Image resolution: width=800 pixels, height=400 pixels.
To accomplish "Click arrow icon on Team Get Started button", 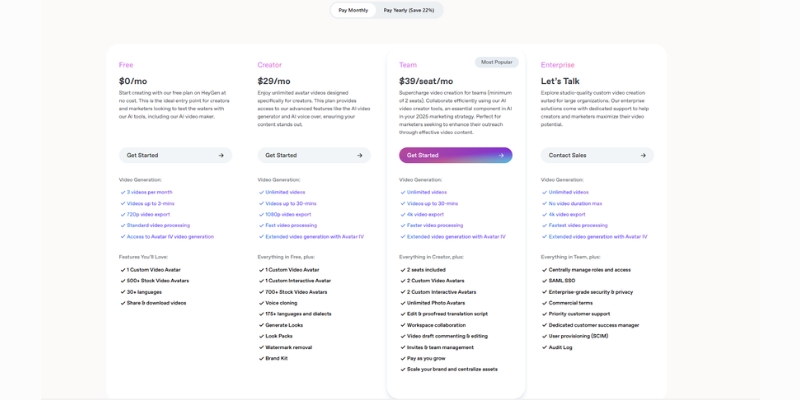I will point(501,155).
